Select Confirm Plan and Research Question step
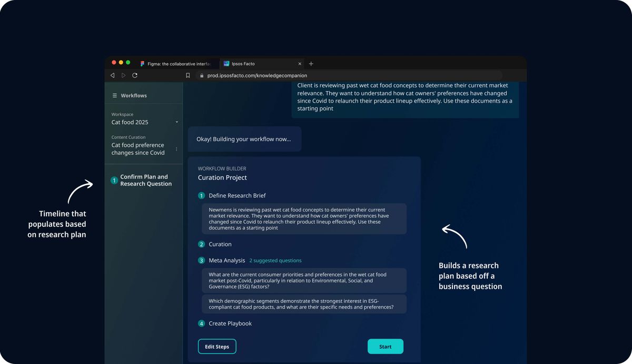This screenshot has width=632, height=364. click(141, 180)
